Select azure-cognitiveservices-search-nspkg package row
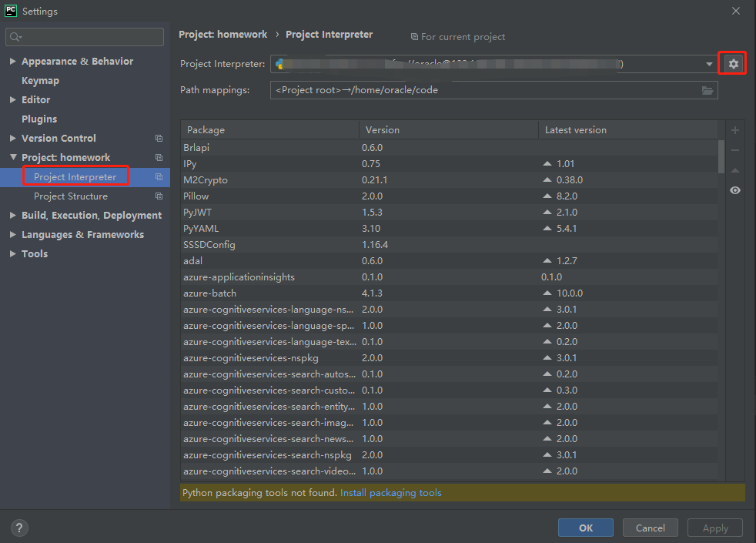This screenshot has width=756, height=543. click(x=450, y=454)
